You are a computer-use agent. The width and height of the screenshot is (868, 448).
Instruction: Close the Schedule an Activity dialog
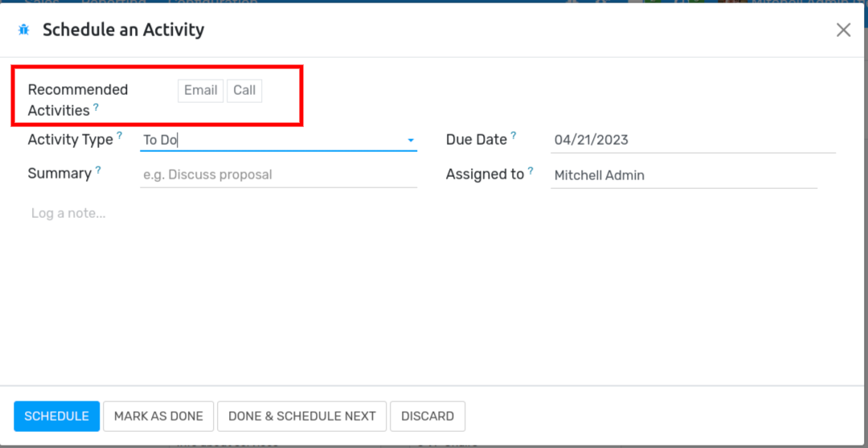843,30
